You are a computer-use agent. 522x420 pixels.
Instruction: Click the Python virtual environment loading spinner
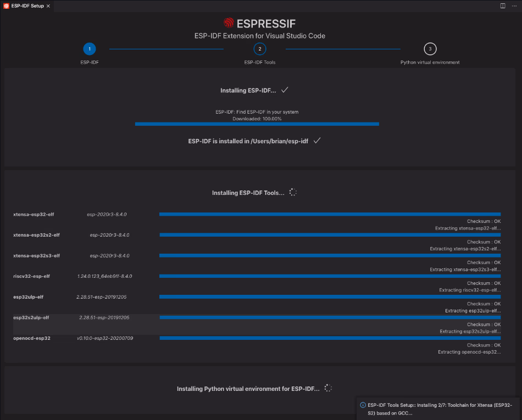(328, 388)
